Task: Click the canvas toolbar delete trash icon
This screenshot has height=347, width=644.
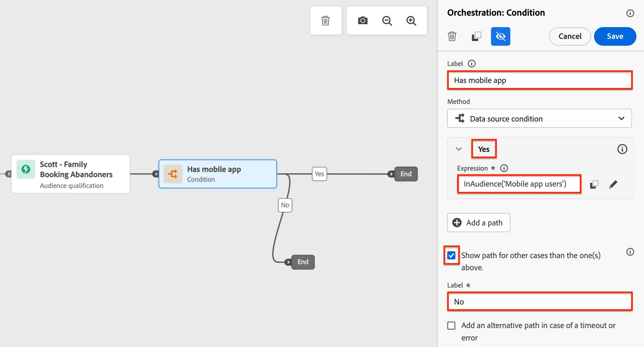Action: pyautogui.click(x=326, y=21)
